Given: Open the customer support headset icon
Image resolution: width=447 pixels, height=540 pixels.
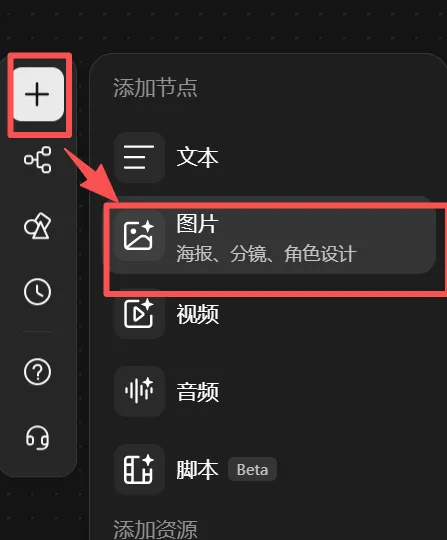Looking at the screenshot, I should 38,437.
